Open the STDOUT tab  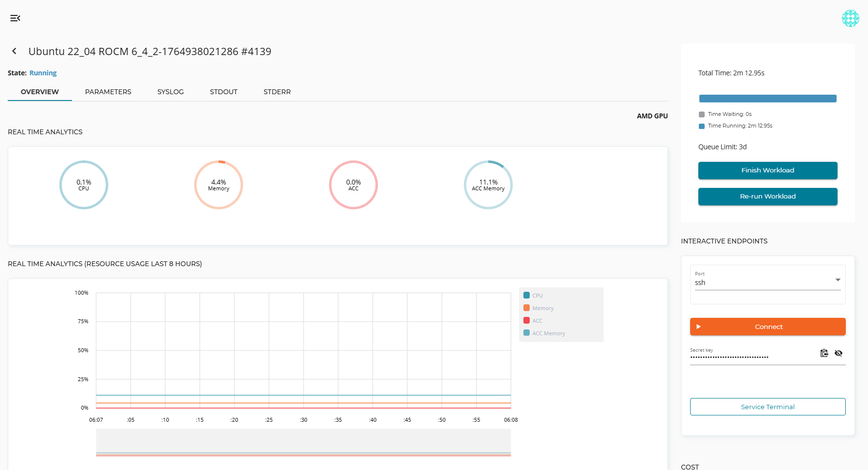coord(223,92)
